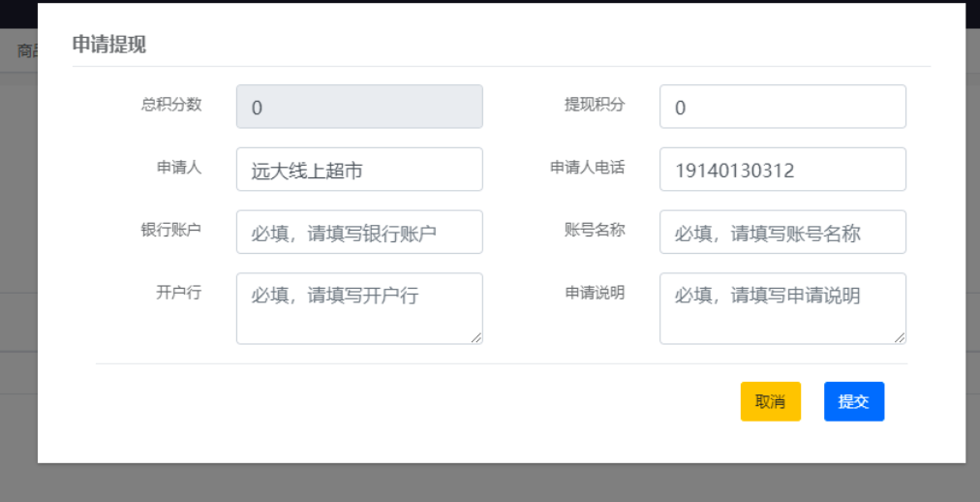The height and width of the screenshot is (502, 980).
Task: Click the 申请人电话 field with 19140130312
Action: 782,170
